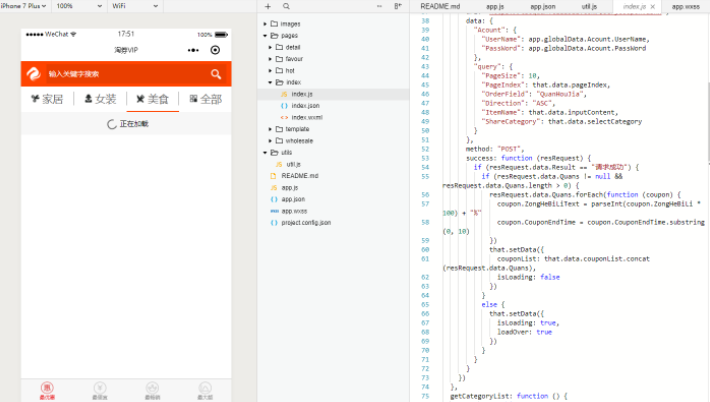Click the orange app logo in search bar

tap(34, 74)
